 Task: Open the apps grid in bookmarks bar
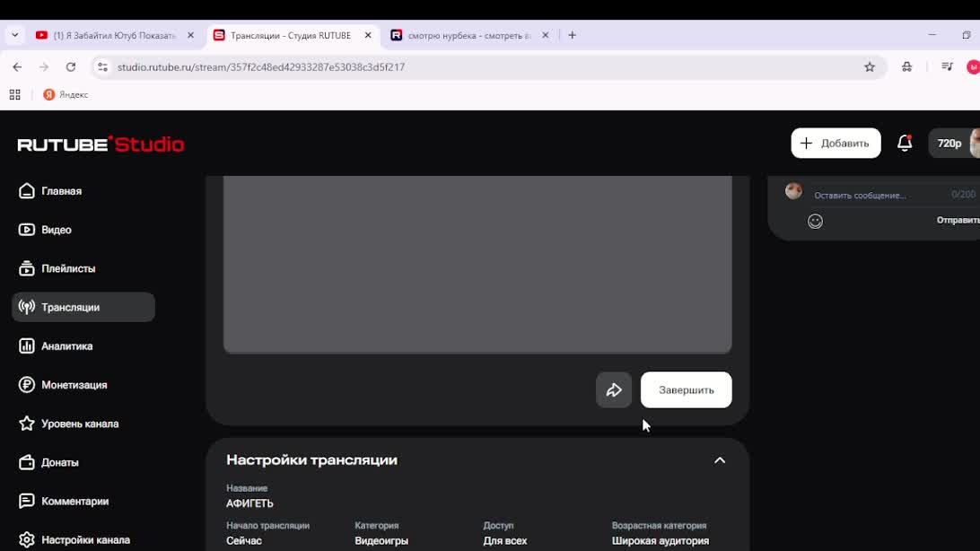tap(15, 95)
